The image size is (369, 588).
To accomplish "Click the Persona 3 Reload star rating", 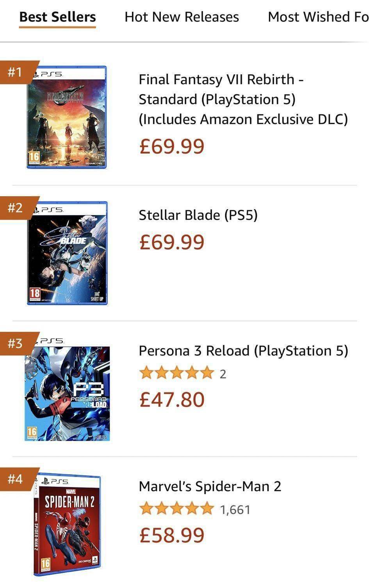I will pos(176,373).
